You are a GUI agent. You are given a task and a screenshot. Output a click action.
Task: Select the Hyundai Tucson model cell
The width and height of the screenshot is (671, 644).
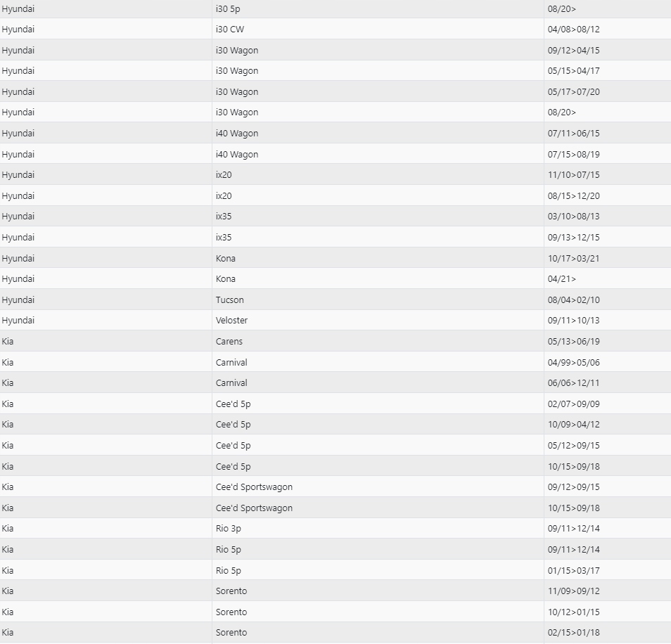(x=378, y=300)
